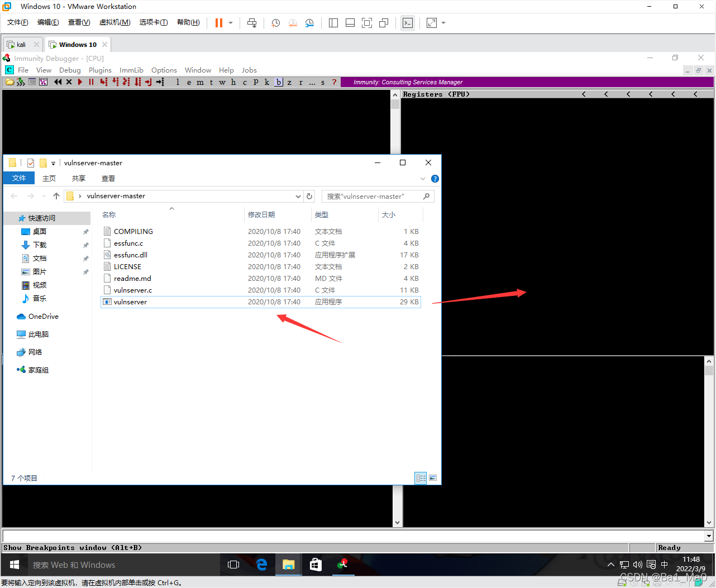This screenshot has height=588, width=716.
Task: Show Memory map with 'm' button
Action: (x=201, y=82)
